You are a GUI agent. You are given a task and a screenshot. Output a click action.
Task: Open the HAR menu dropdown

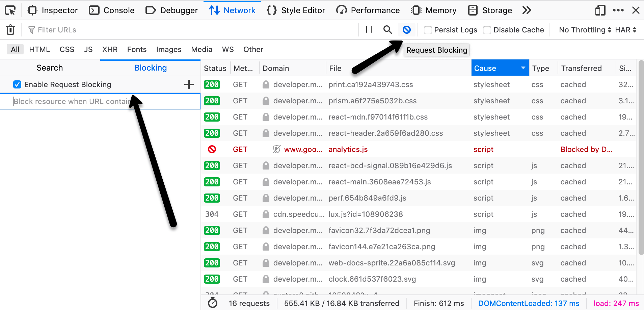626,30
